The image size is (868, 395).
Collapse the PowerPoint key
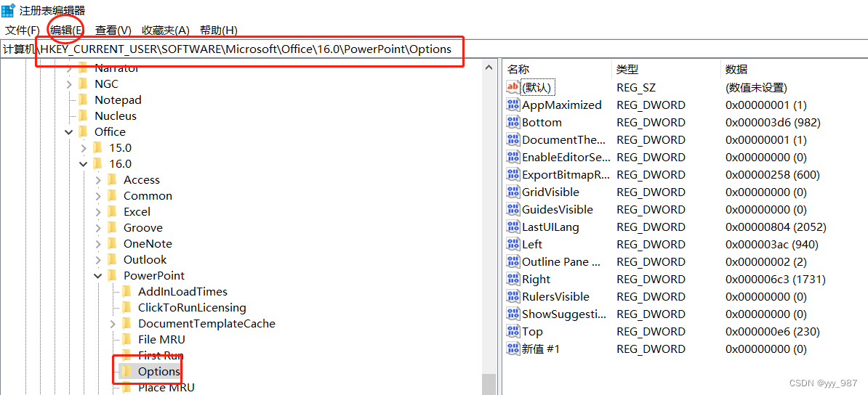pyautogui.click(x=98, y=275)
